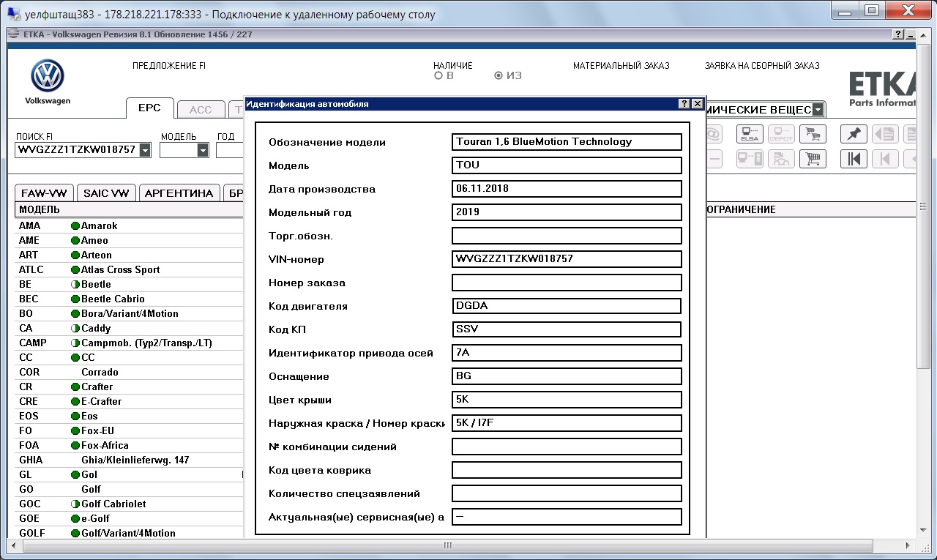Open the FAW-VW market tab

(44, 193)
